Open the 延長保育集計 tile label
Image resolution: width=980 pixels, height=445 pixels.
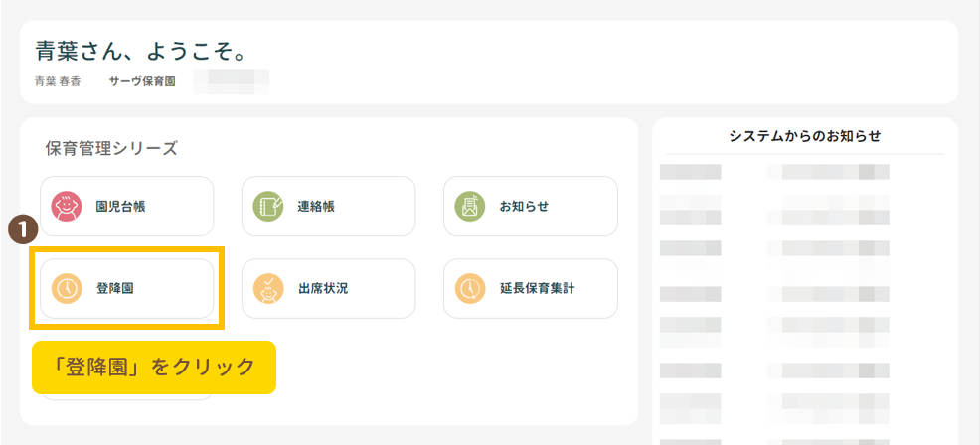click(537, 289)
